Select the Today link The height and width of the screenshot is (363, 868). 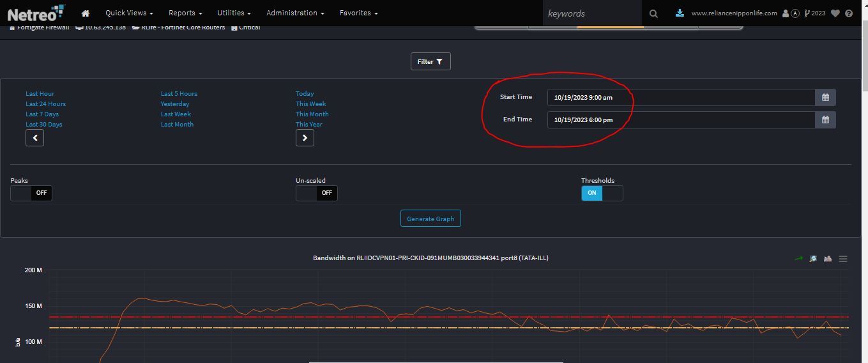[x=305, y=94]
